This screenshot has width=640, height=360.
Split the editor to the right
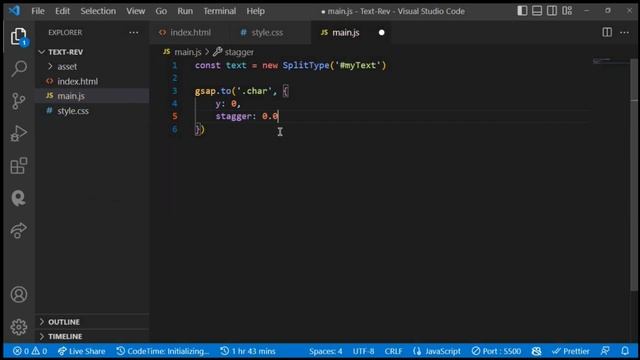click(607, 32)
